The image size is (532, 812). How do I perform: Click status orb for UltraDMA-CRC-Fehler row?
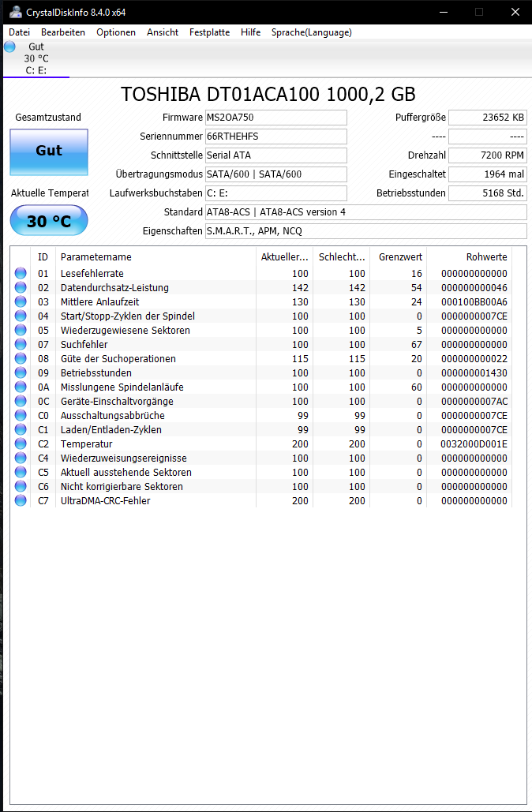pyautogui.click(x=21, y=501)
